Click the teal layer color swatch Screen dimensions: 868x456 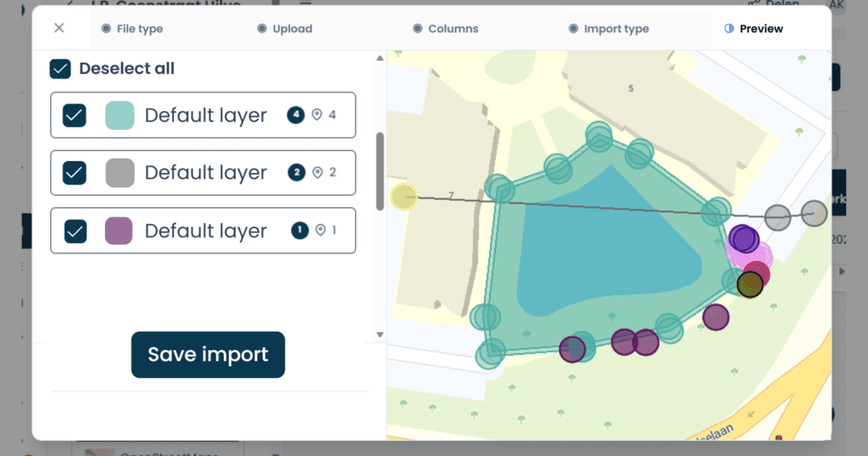click(x=120, y=115)
